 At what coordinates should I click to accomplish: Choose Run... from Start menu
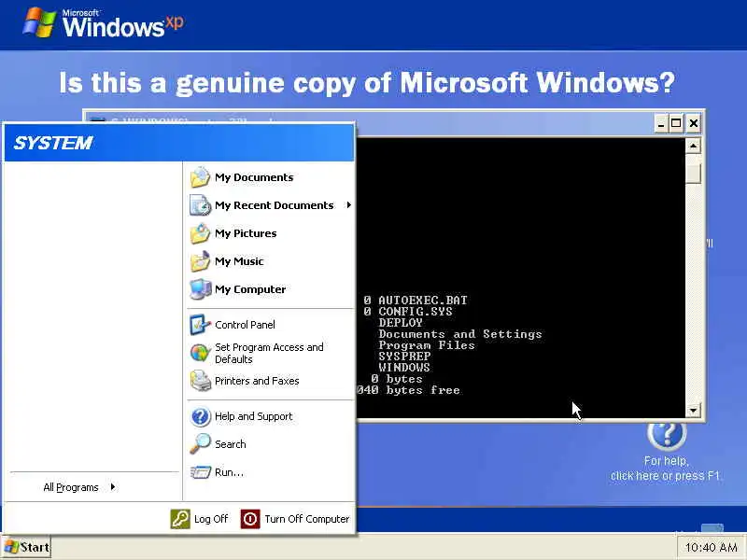coord(229,472)
